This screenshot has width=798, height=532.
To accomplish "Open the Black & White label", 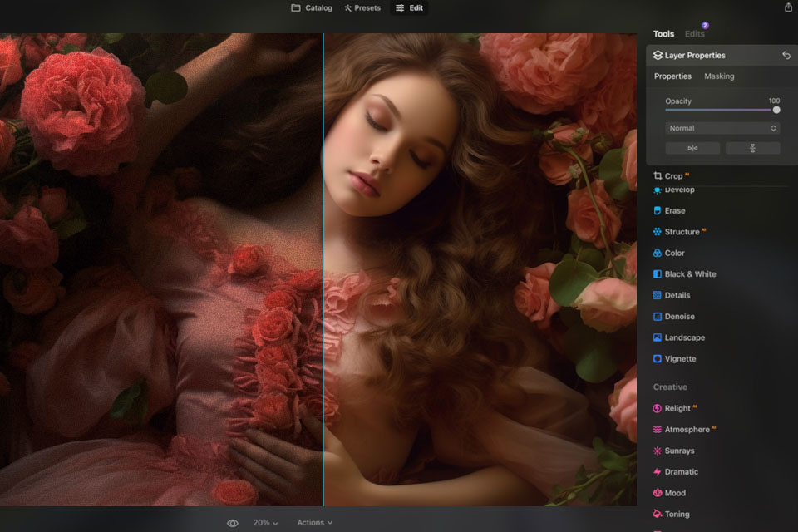I will [x=690, y=273].
